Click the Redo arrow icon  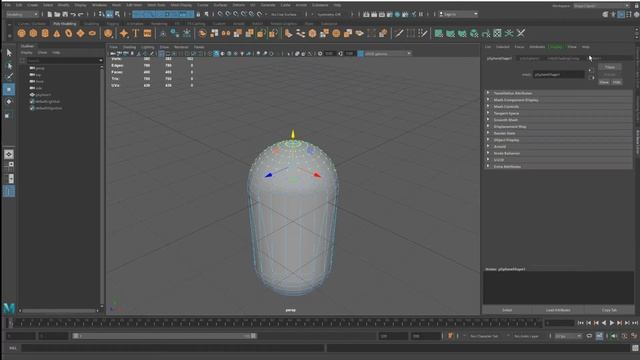click(80, 14)
